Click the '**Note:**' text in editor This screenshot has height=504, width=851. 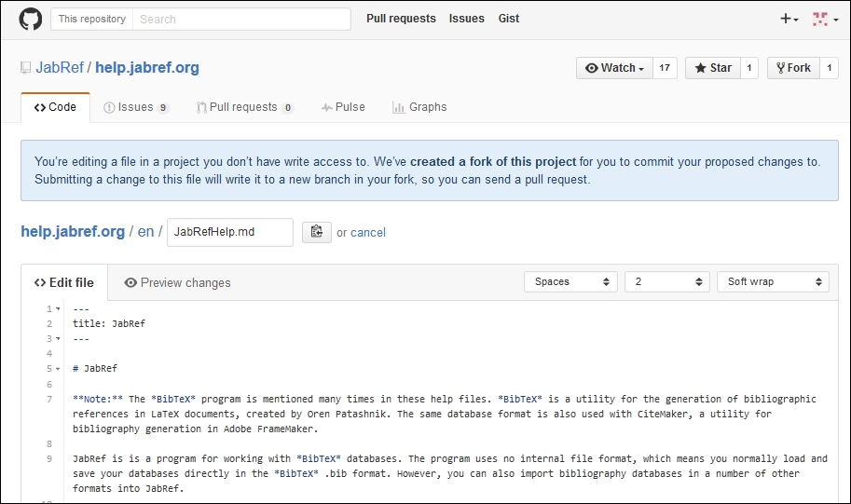point(98,399)
